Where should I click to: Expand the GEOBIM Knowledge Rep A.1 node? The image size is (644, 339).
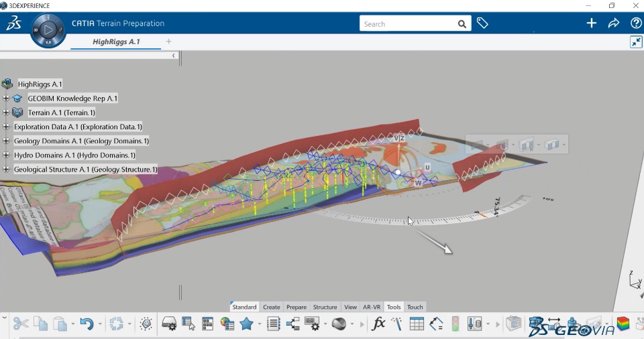click(x=6, y=98)
